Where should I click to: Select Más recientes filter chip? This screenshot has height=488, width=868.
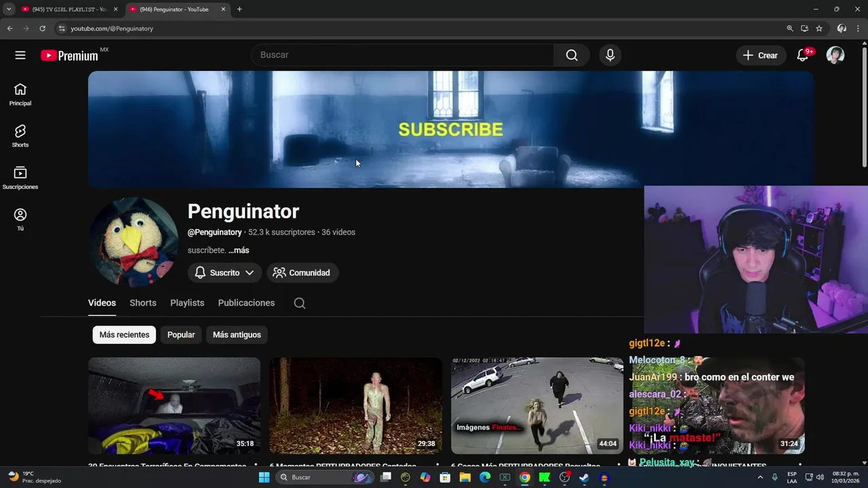coord(124,335)
